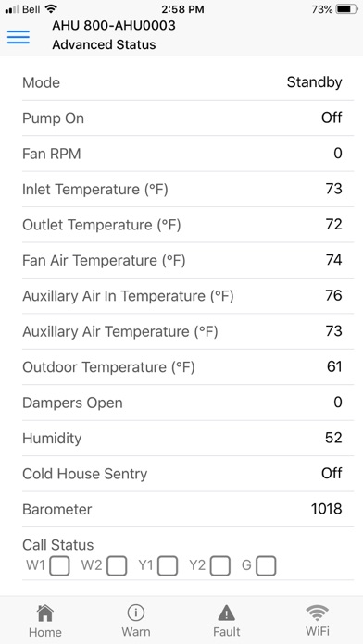The width and height of the screenshot is (363, 644).
Task: Toggle the Y1 checkbox
Action: click(x=168, y=566)
